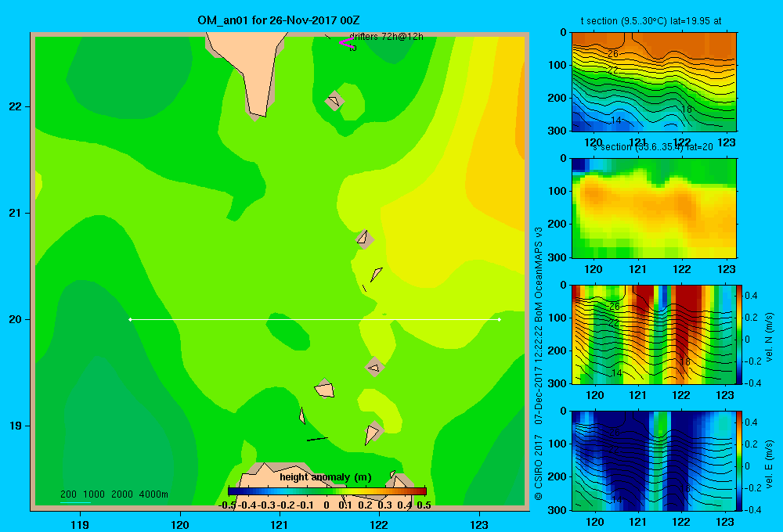Open the temperature section plot
This screenshot has height=532, width=783.
(654, 82)
